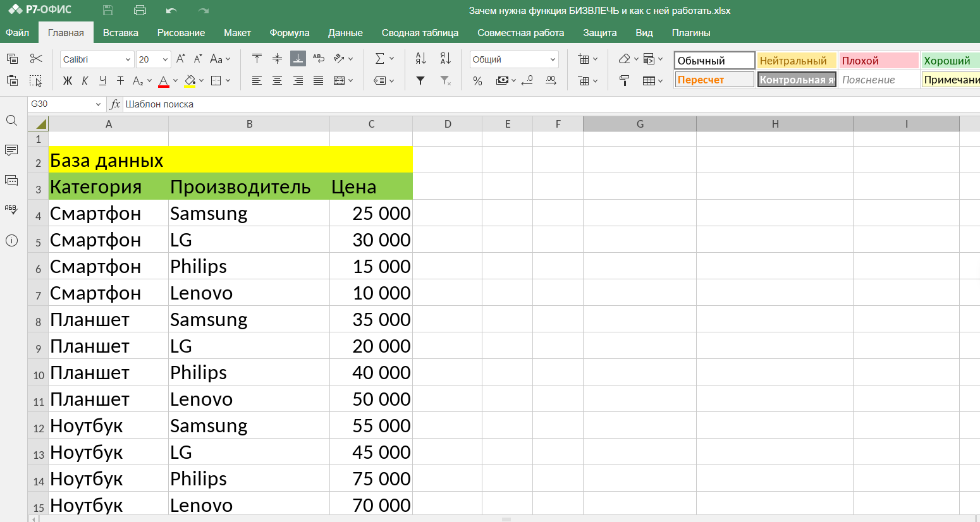Clear filter icon

(445, 80)
